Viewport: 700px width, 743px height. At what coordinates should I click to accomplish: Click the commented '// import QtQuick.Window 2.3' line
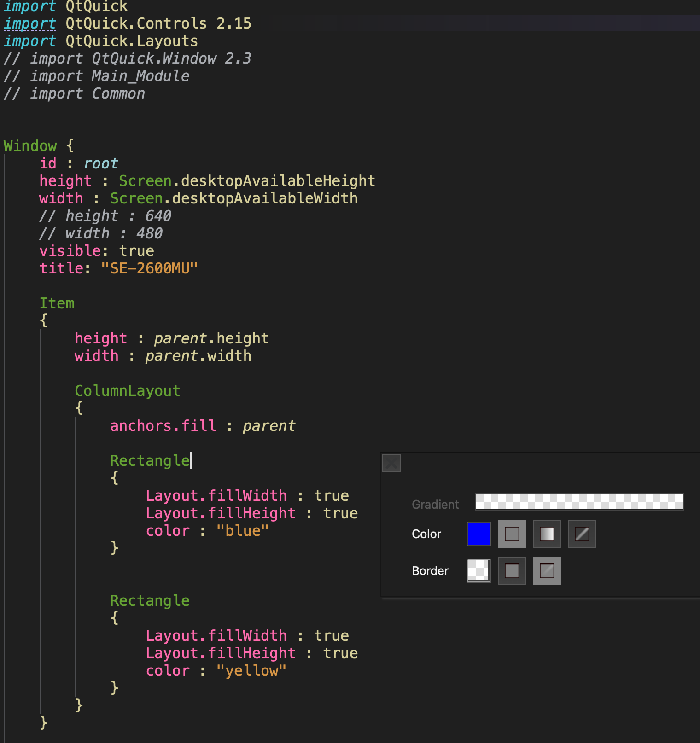coord(128,58)
